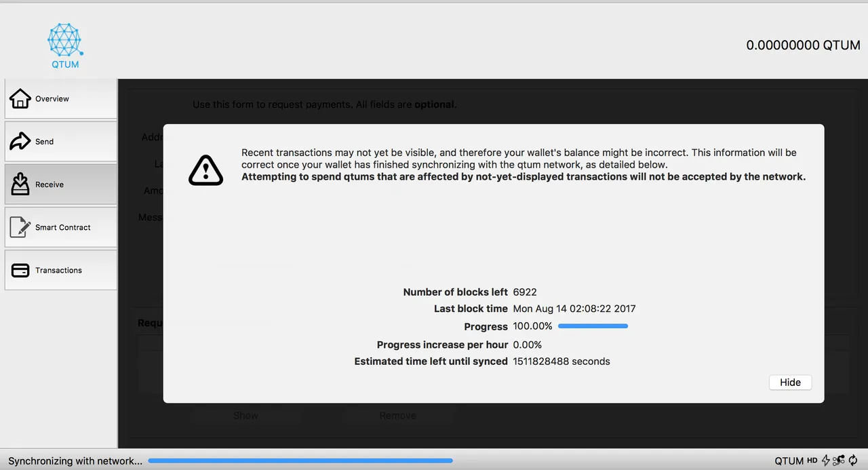Click the last block time value
Viewport: 868px width, 470px height.
pyautogui.click(x=574, y=309)
